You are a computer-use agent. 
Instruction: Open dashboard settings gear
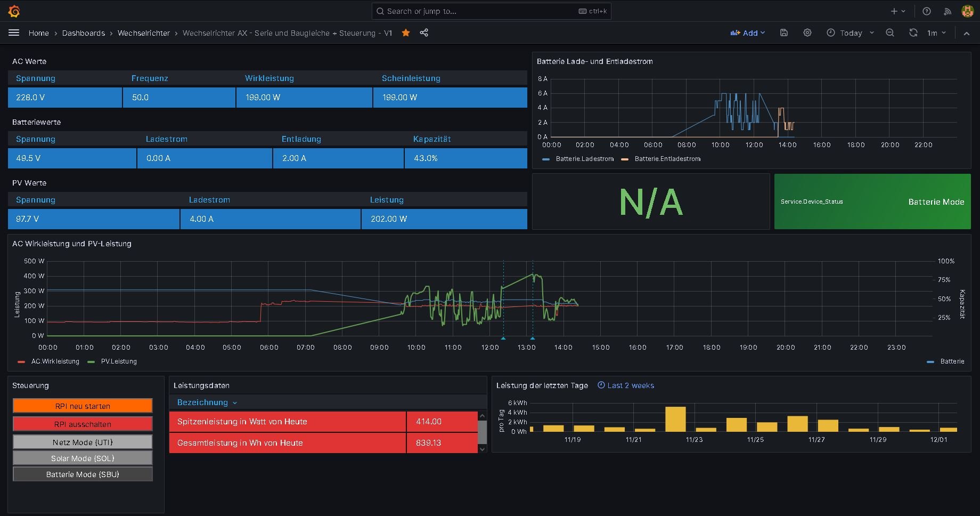pyautogui.click(x=807, y=33)
